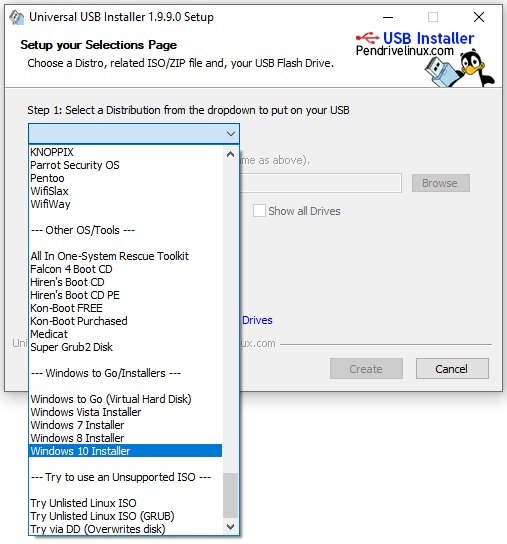Pick Falcon 4 Boot CD
This screenshot has width=507, height=544.
[125, 269]
